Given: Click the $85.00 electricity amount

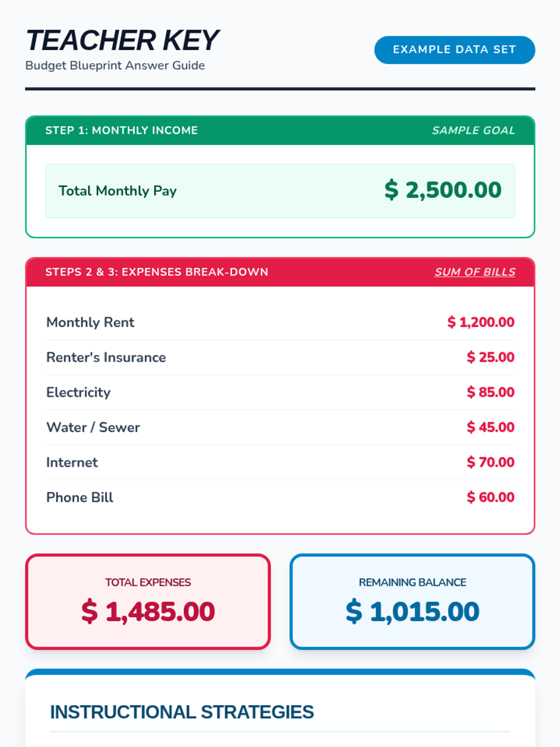Looking at the screenshot, I should click(x=490, y=392).
